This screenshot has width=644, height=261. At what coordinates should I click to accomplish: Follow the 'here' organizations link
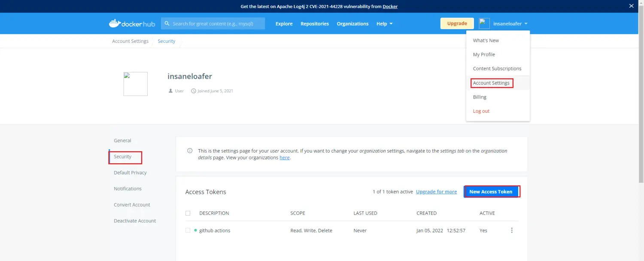coord(285,158)
